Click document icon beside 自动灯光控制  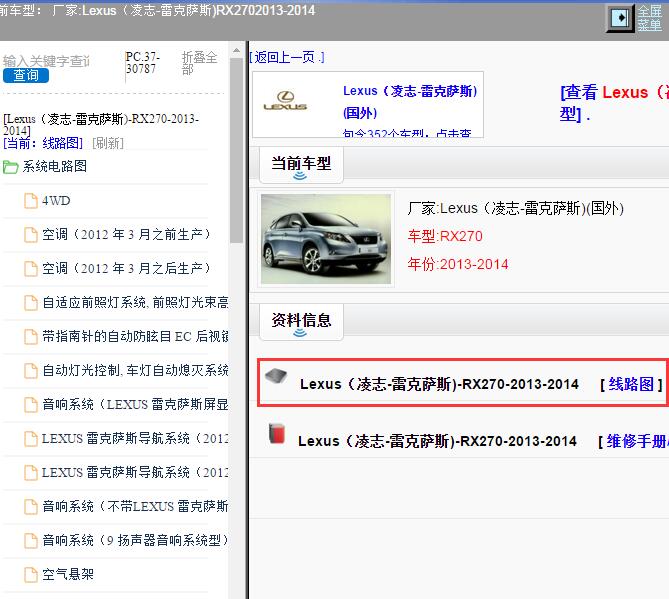tap(31, 371)
